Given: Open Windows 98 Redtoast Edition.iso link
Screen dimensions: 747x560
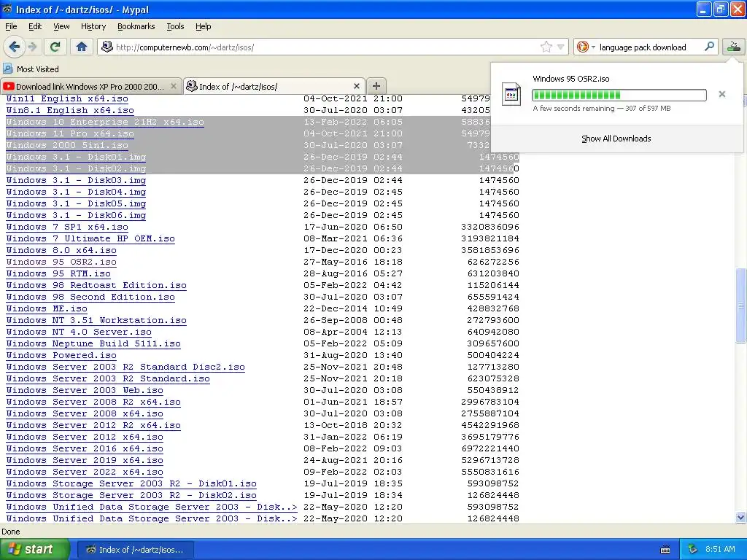Looking at the screenshot, I should pos(96,286).
